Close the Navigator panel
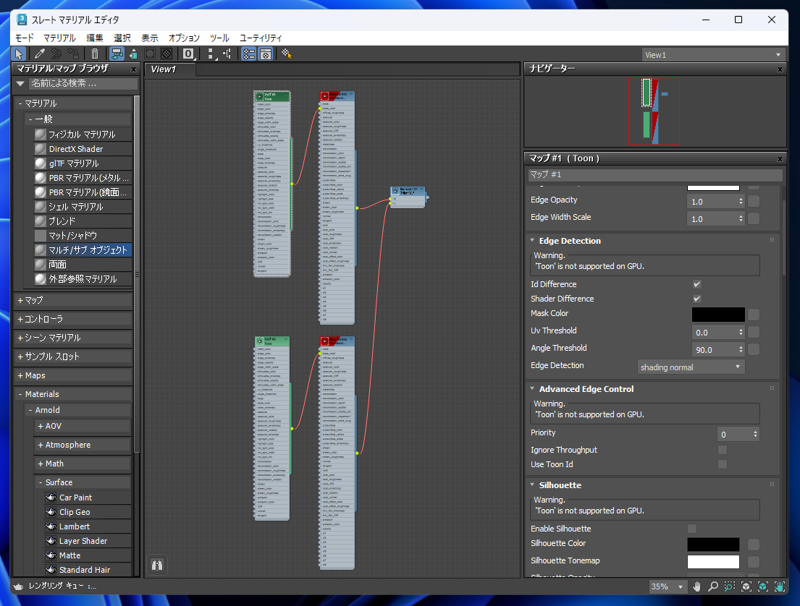The image size is (800, 606). 780,69
